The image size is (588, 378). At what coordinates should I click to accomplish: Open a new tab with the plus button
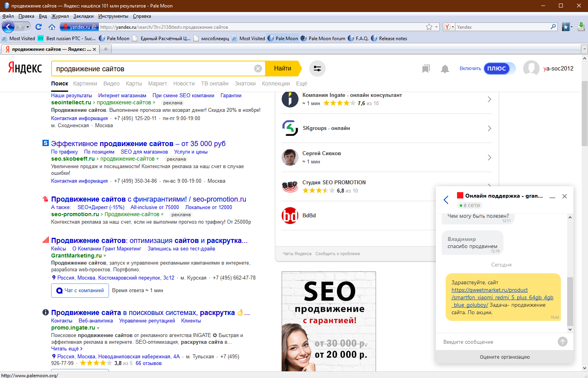pos(105,49)
